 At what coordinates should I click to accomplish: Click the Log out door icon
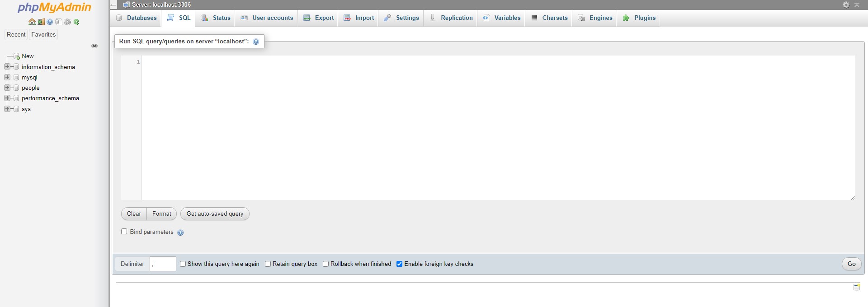(x=41, y=22)
